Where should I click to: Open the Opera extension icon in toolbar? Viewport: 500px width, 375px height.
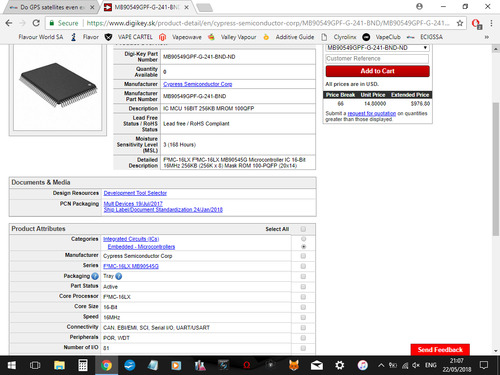tap(476, 23)
